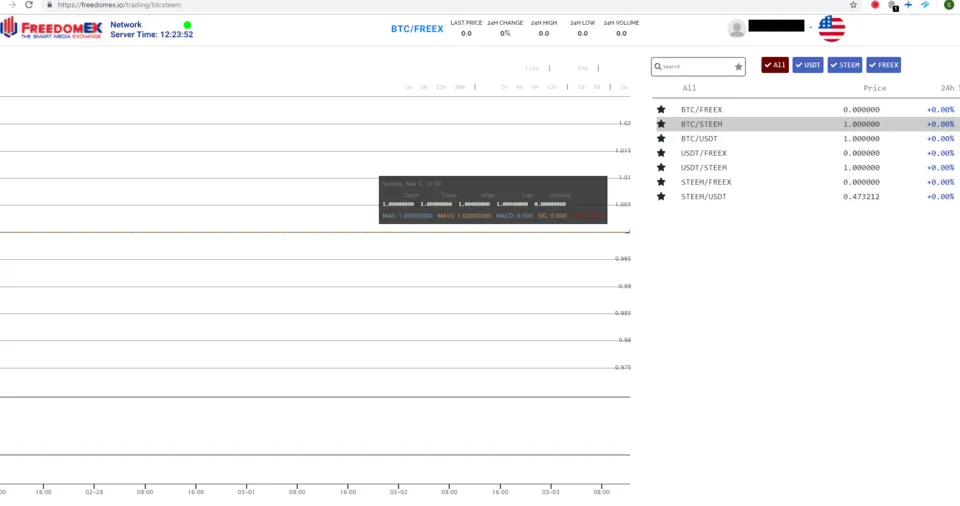Click the browser address bar URL
The height and width of the screenshot is (506, 960).
point(119,4)
